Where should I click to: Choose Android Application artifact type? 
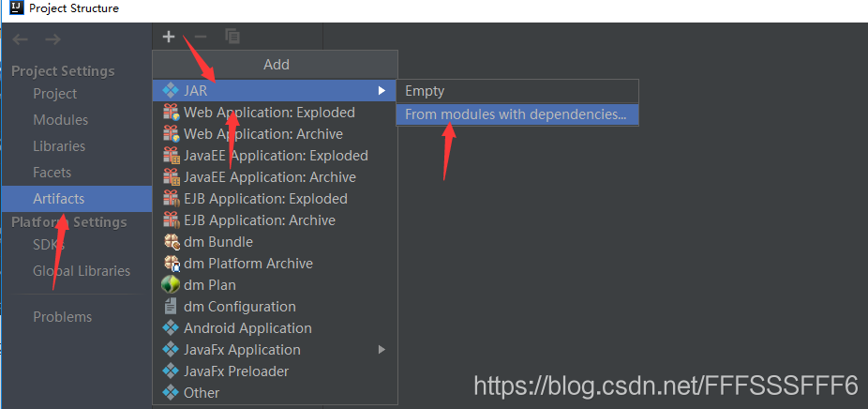coord(275,328)
